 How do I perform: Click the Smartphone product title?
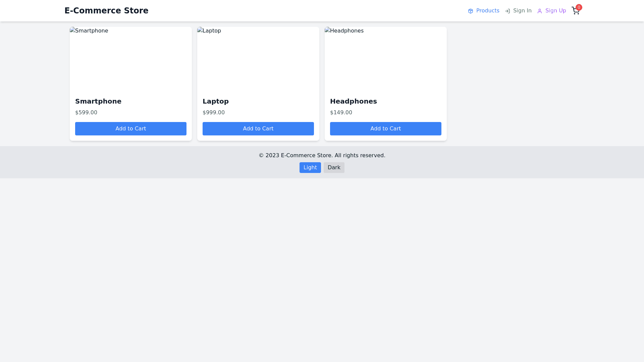click(98, 101)
